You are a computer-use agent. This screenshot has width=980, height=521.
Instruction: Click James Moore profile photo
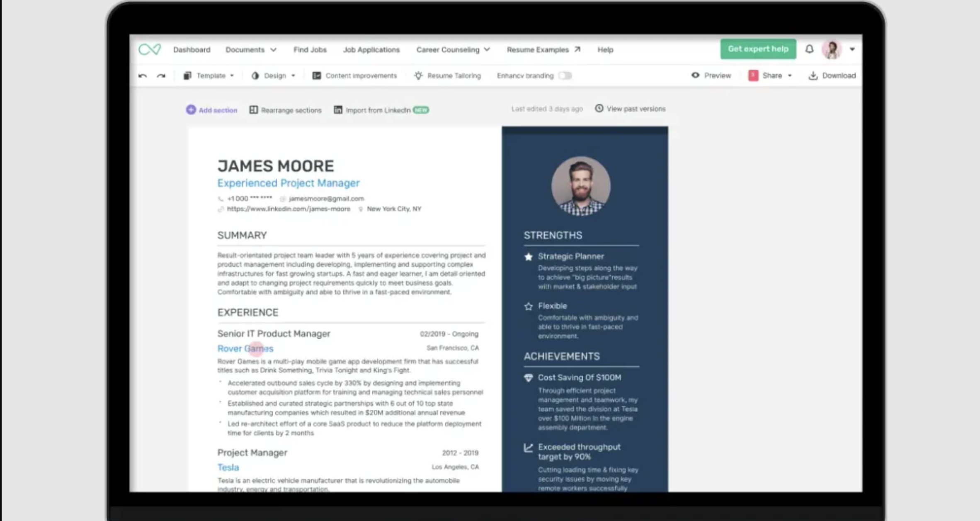580,186
